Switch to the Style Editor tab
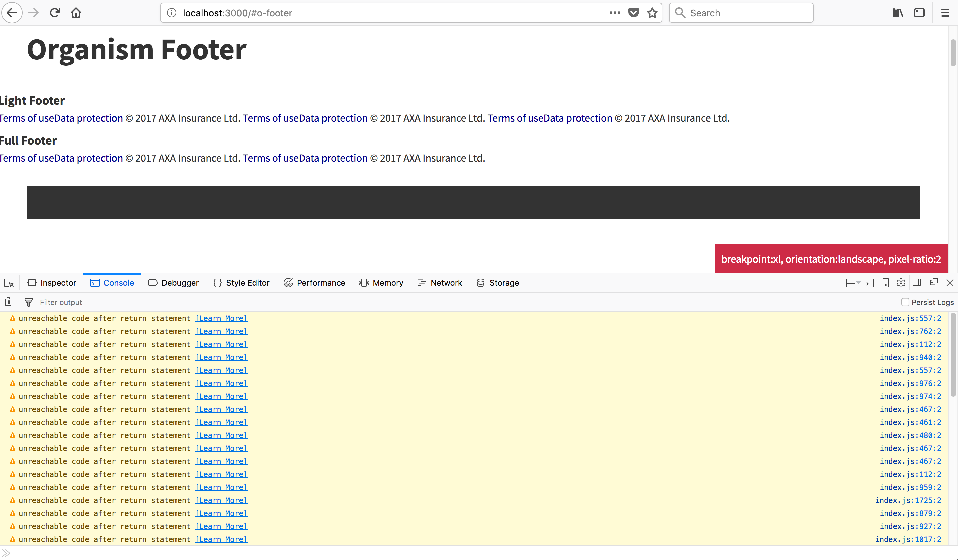 tap(241, 283)
